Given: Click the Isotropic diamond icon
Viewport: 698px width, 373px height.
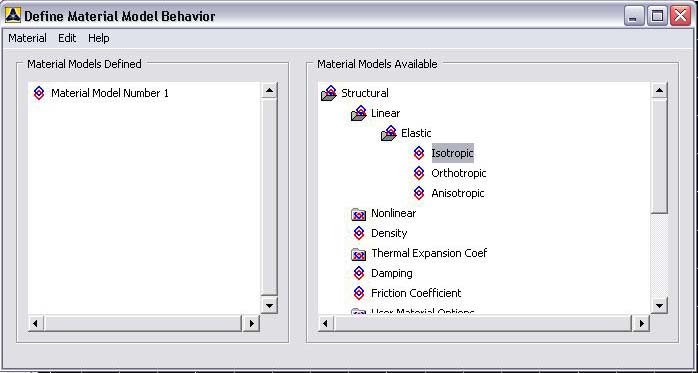Looking at the screenshot, I should (x=419, y=153).
